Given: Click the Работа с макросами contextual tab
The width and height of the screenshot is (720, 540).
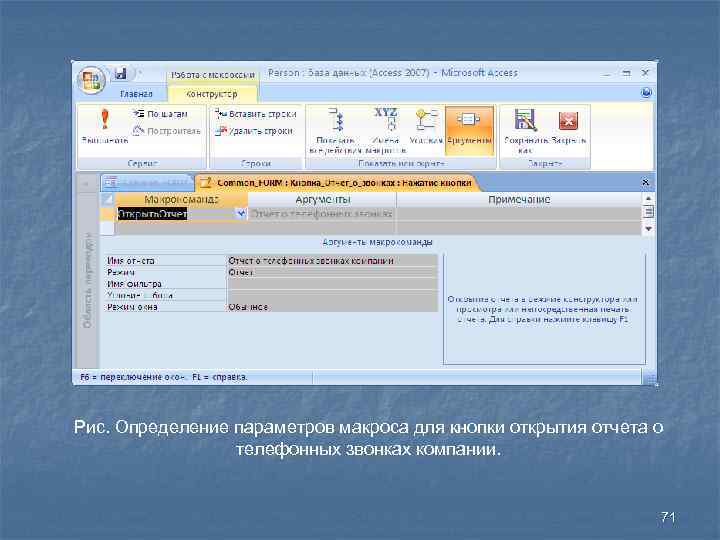Looking at the screenshot, I should [x=213, y=75].
